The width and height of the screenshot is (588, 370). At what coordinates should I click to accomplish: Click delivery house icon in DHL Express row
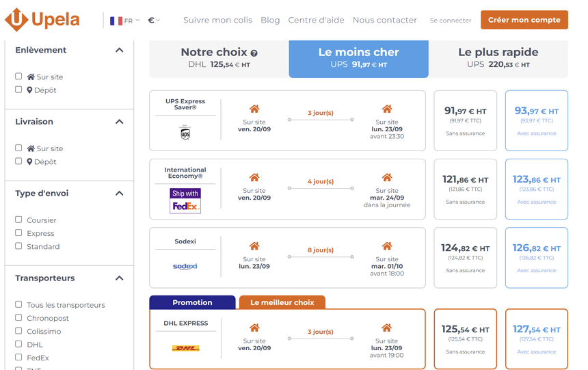click(x=386, y=328)
